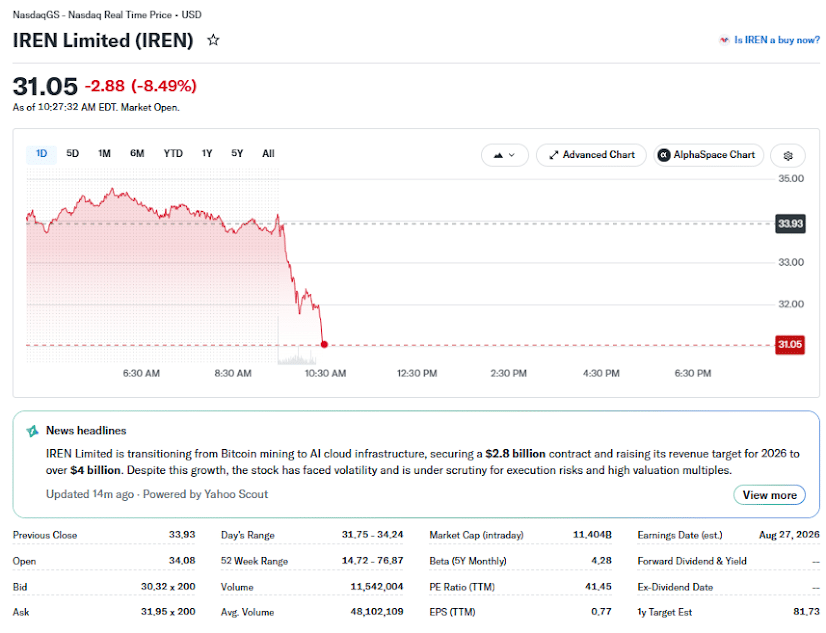Click the Ask value 31.95 x 200

168,612
